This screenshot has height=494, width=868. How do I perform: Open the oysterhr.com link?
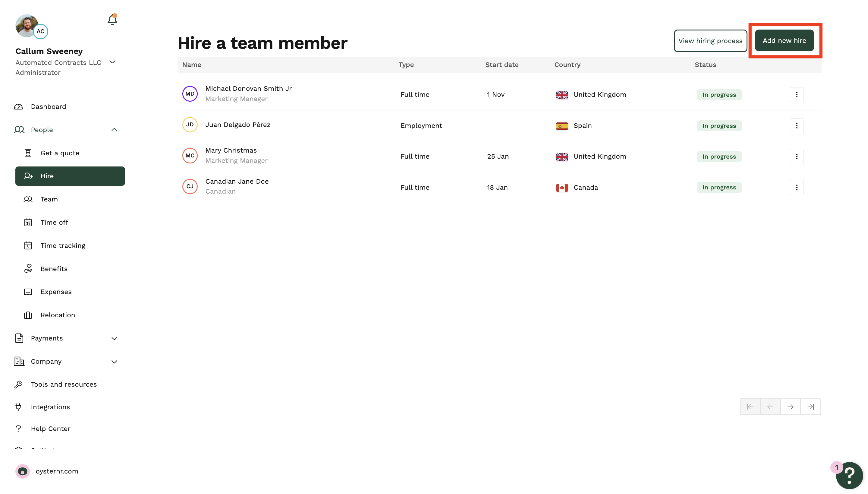[57, 471]
